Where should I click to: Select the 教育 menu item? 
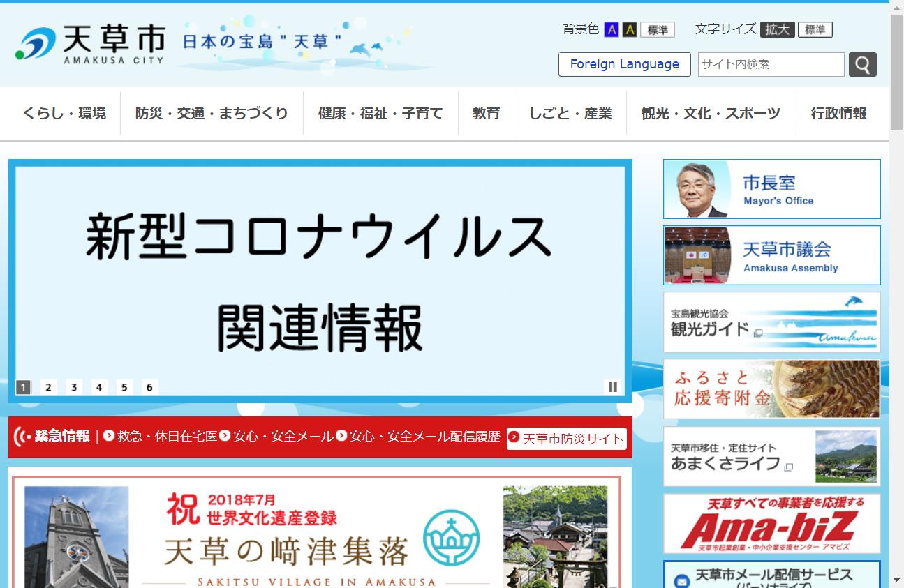coord(486,112)
